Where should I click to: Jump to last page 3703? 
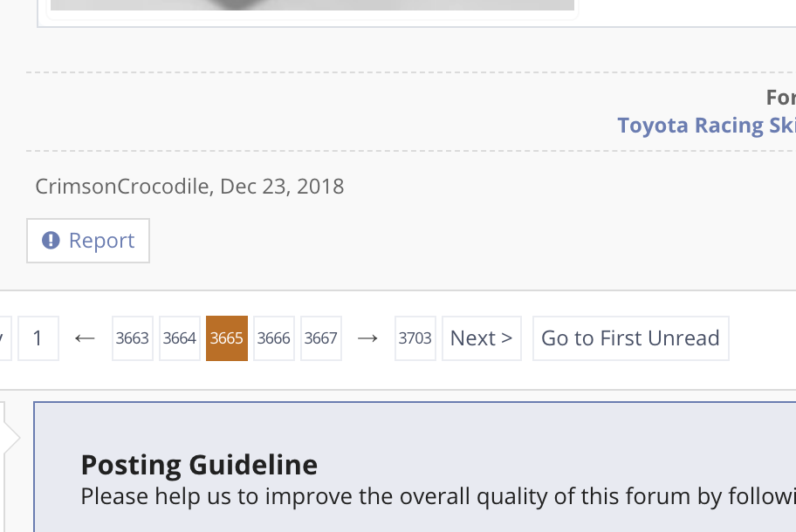tap(415, 338)
